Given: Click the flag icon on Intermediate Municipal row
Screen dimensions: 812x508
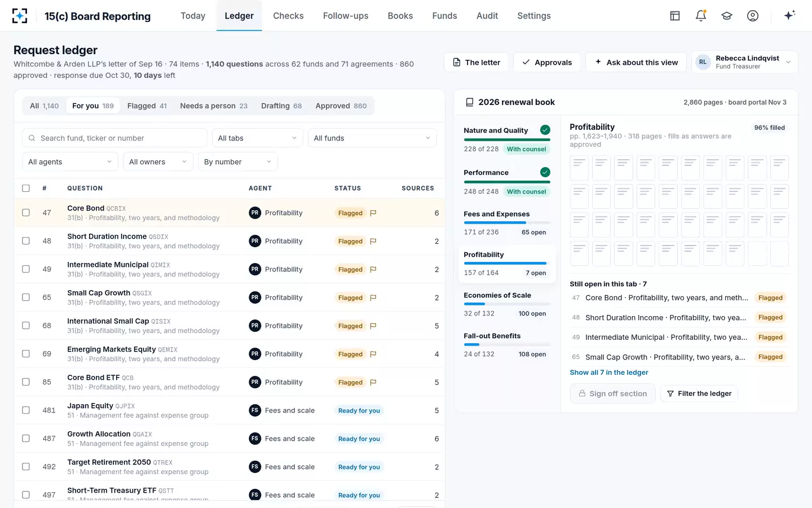Looking at the screenshot, I should (x=373, y=269).
